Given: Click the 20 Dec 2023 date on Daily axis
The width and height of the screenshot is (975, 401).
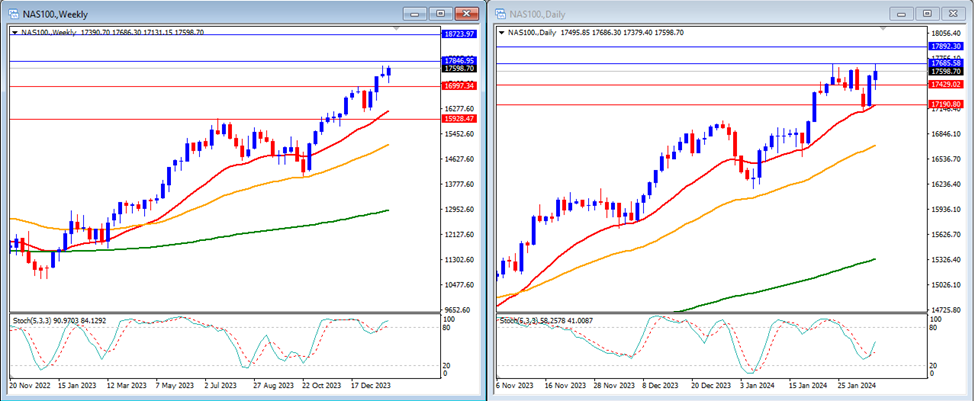Looking at the screenshot, I should tap(710, 385).
